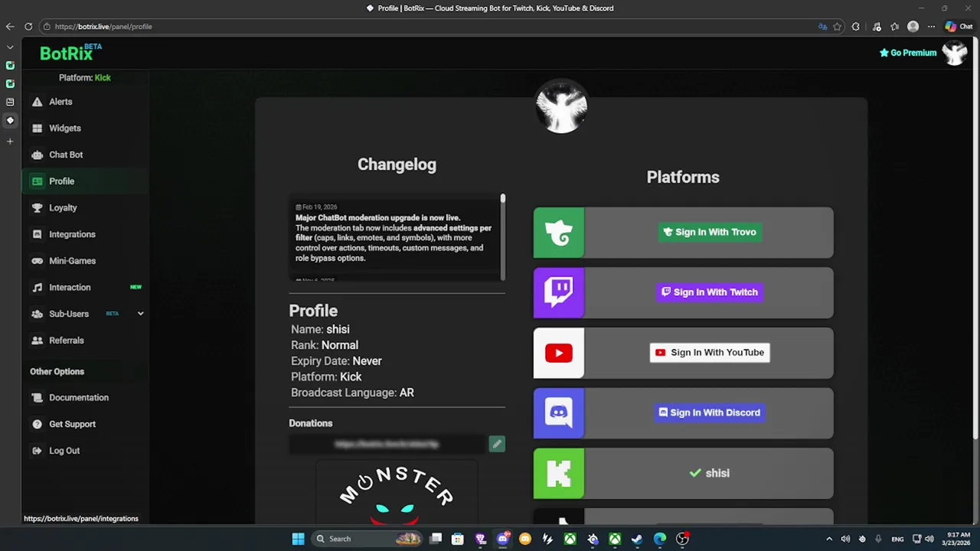Go to Widgets section

[x=65, y=129]
